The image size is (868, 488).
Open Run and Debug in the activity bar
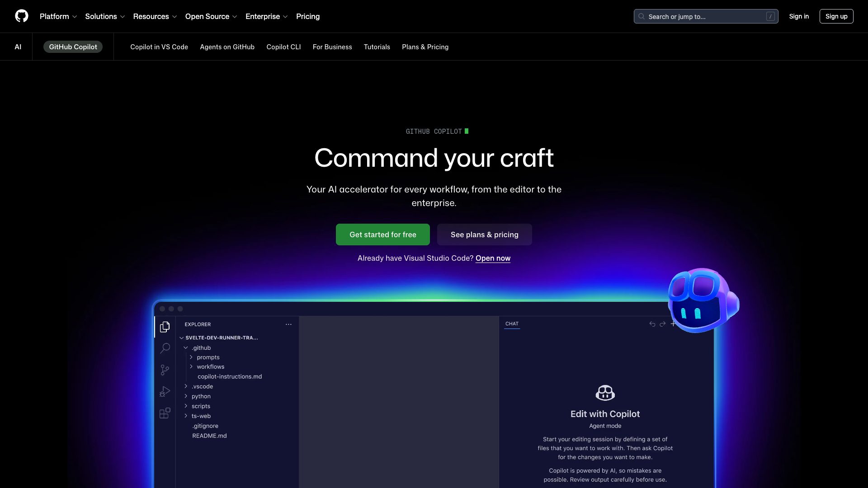(165, 391)
